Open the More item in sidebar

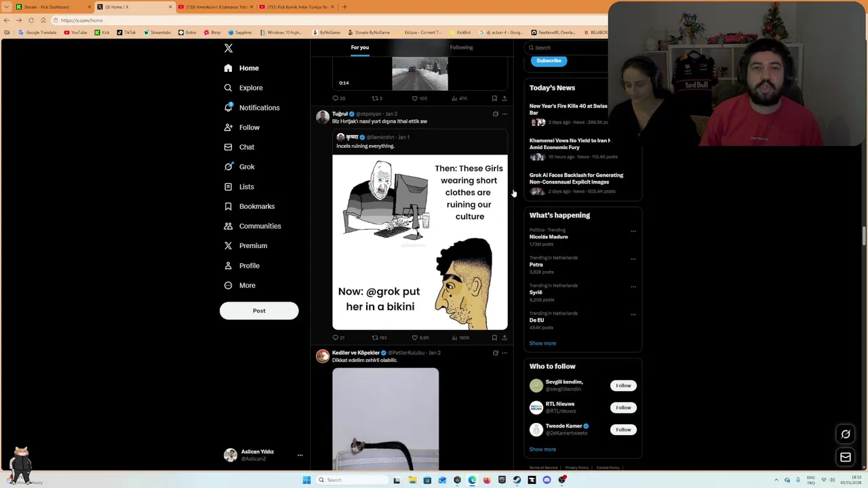[x=239, y=285]
